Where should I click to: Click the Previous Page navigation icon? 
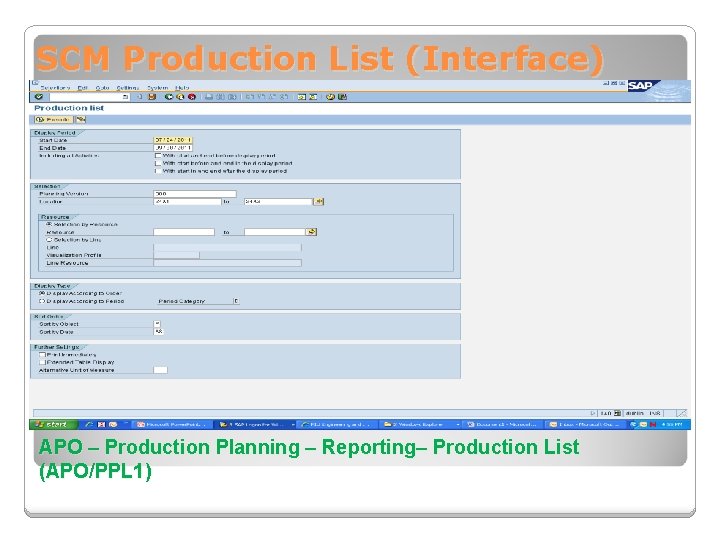point(260,97)
